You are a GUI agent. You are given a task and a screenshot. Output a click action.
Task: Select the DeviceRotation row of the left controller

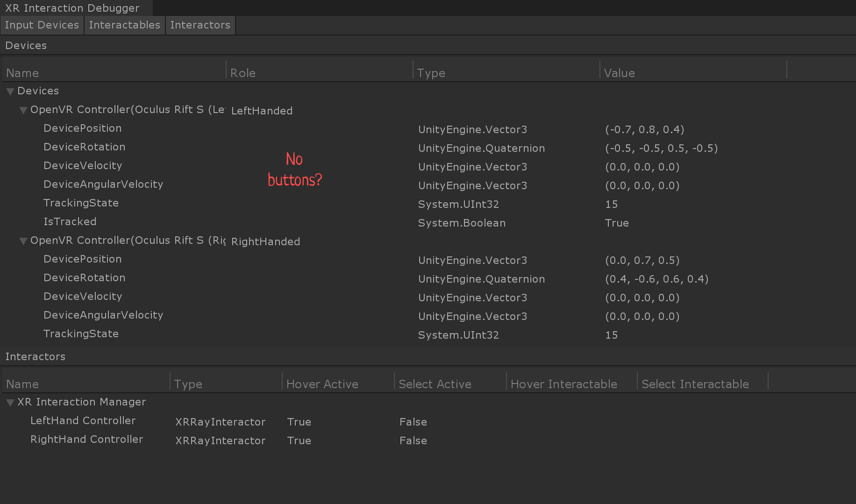tap(84, 147)
